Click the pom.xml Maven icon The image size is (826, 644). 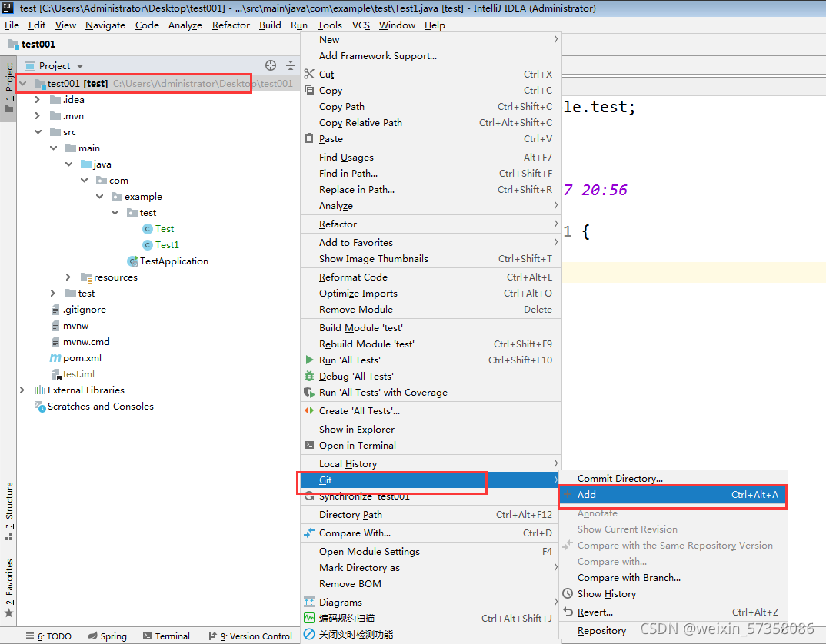(x=55, y=358)
